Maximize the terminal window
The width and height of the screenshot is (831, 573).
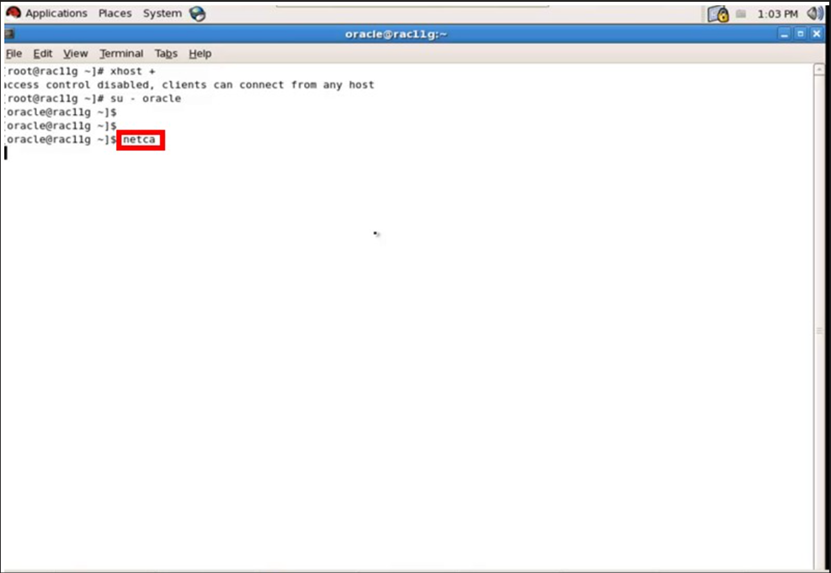click(800, 34)
